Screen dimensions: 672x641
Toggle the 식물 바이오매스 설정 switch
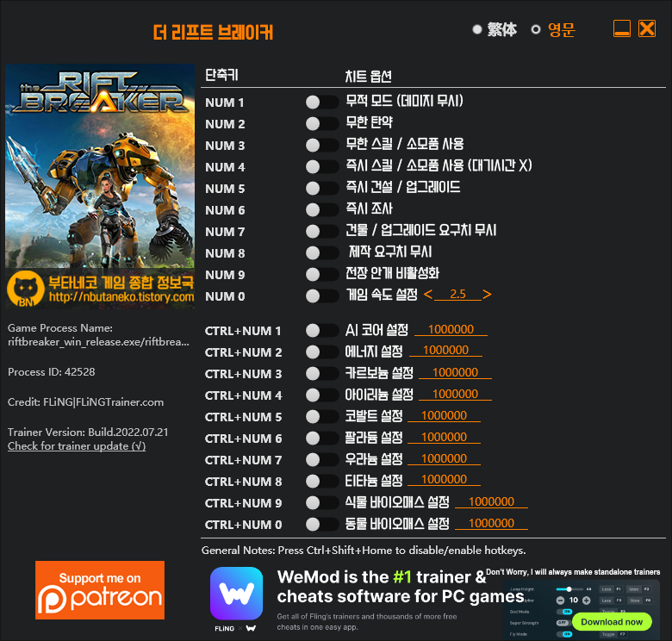tap(322, 503)
